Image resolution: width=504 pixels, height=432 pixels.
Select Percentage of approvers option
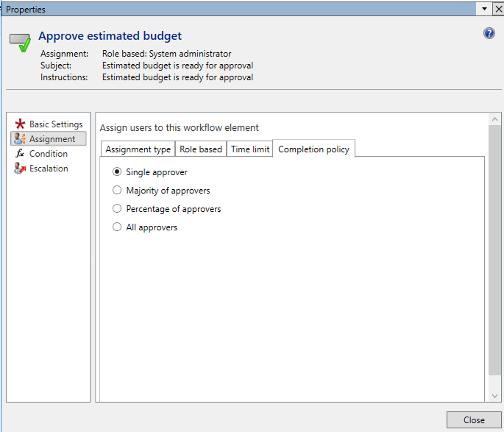117,209
